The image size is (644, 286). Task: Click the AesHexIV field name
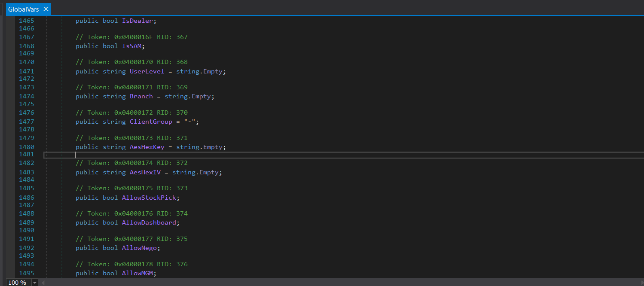pyautogui.click(x=145, y=172)
